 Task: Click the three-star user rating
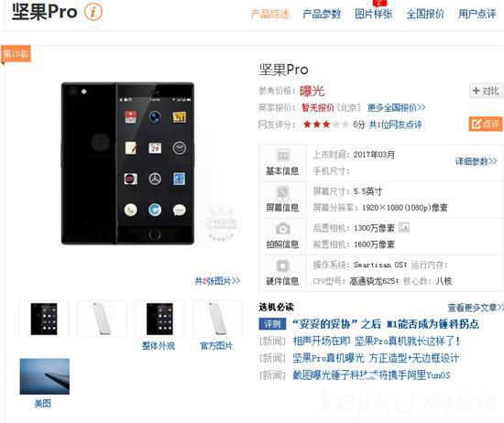pos(317,125)
